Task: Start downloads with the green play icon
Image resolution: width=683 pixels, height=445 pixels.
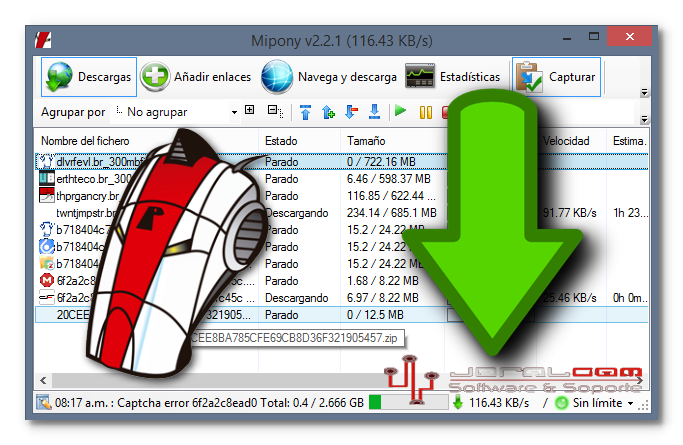Action: click(x=400, y=111)
